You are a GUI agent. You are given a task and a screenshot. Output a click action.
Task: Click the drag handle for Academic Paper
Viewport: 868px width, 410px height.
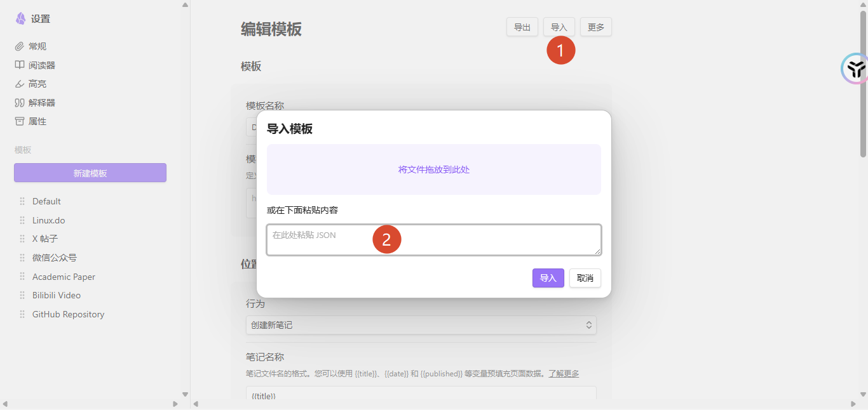point(22,277)
